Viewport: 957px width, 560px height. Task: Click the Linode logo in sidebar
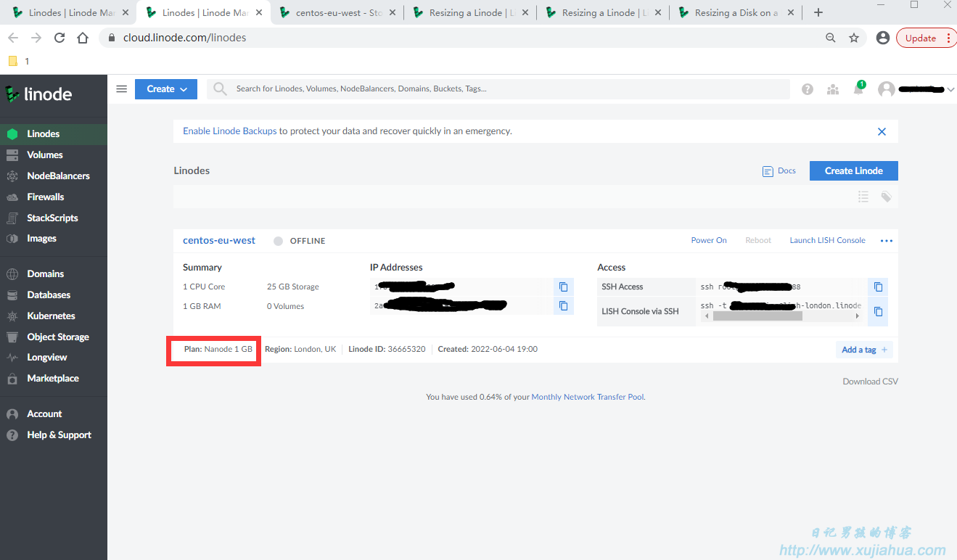(38, 94)
